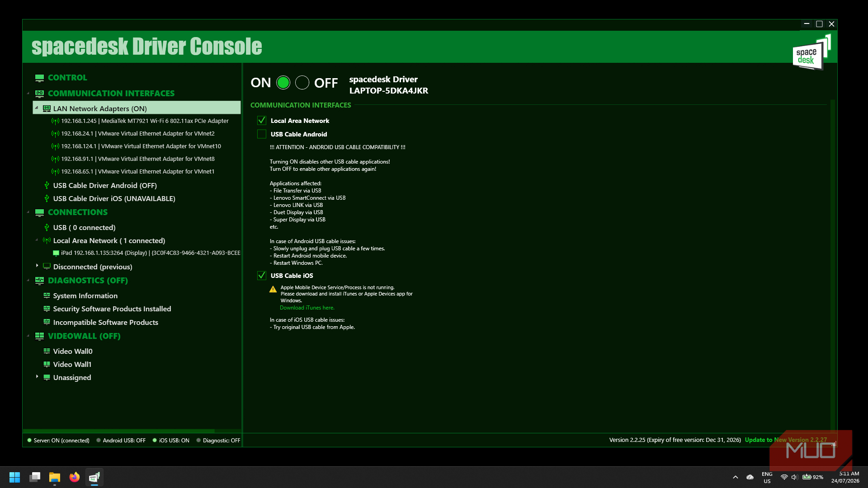Viewport: 868px width, 488px height.
Task: Show hidden tray icons chevron
Action: coord(736,477)
